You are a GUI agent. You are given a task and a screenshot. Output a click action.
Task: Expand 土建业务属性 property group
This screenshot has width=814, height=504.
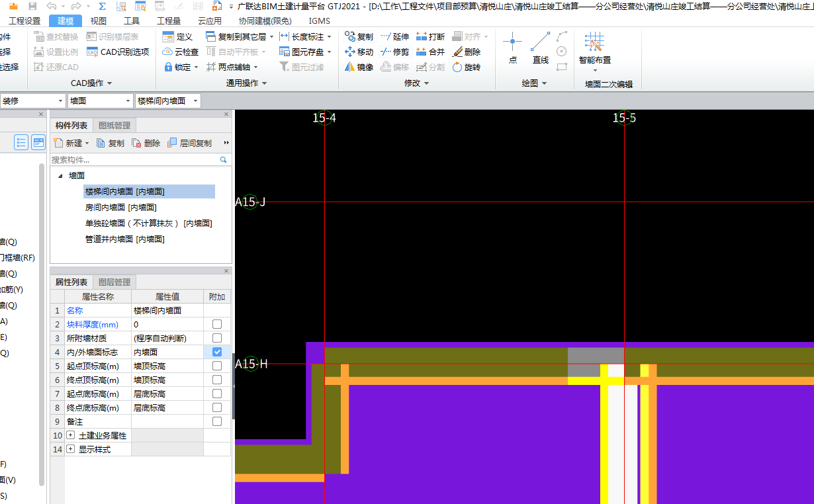[x=71, y=435]
